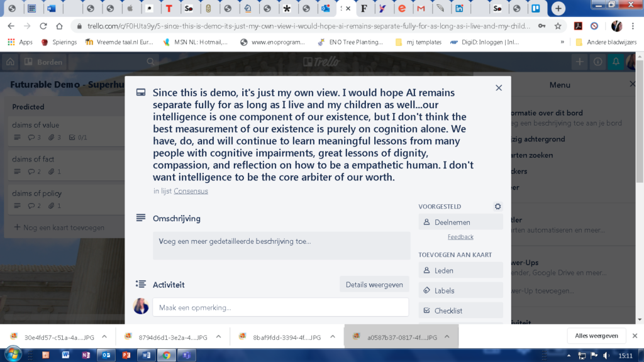Show hidden system tray icons
This screenshot has width=644, height=362.
[569, 356]
